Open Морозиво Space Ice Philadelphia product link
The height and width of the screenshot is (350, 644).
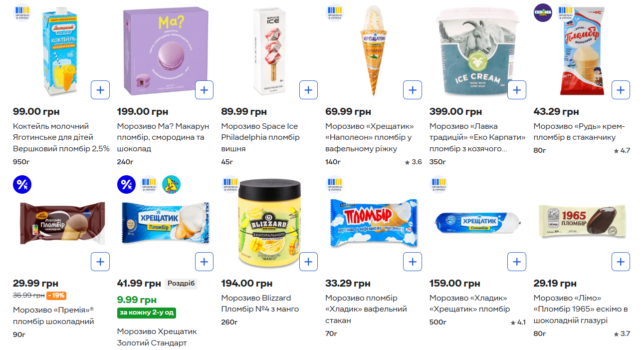coord(260,137)
